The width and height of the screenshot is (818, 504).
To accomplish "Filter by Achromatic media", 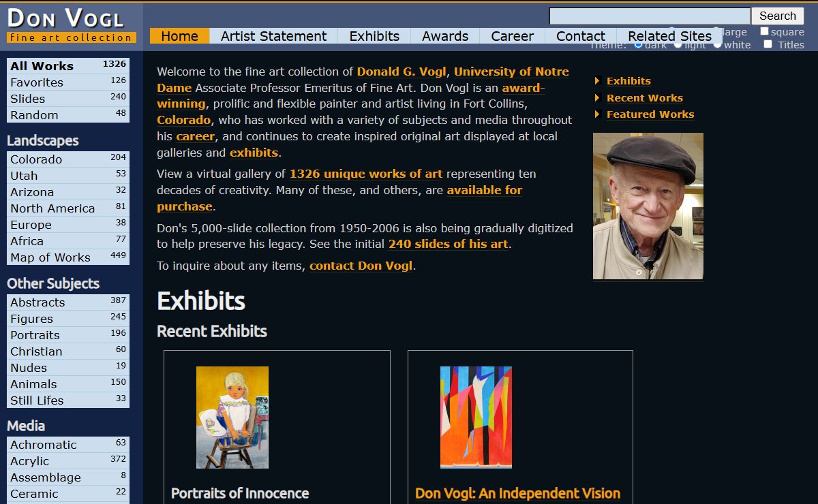I will pos(68,445).
